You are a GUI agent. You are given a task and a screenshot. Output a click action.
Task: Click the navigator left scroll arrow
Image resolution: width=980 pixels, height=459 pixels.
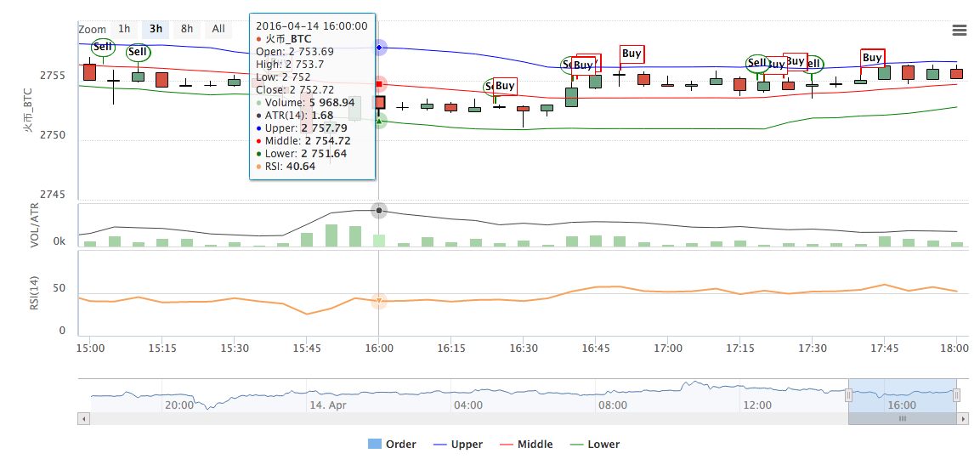pyautogui.click(x=84, y=418)
